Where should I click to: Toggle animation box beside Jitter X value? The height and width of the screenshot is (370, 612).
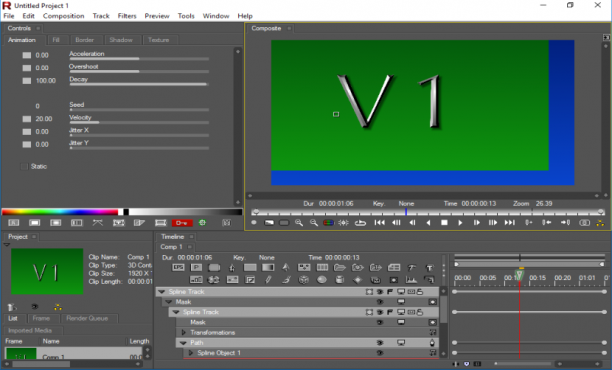pyautogui.click(x=27, y=132)
